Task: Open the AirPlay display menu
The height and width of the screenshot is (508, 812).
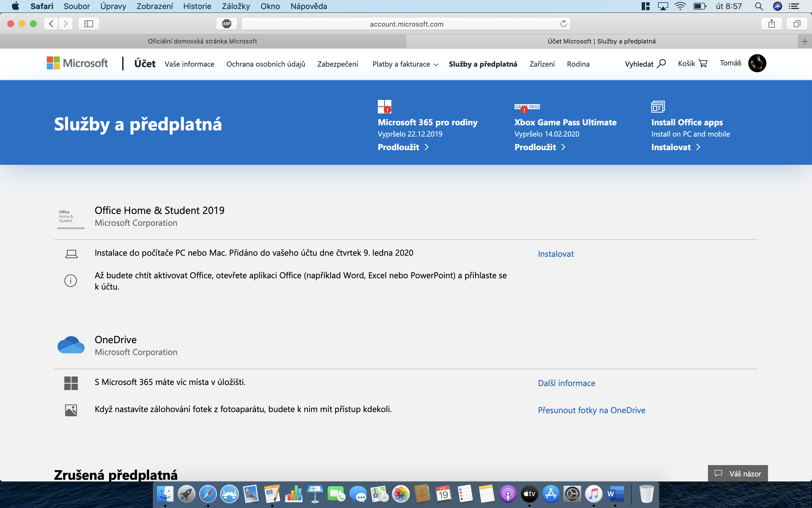Action: click(663, 6)
